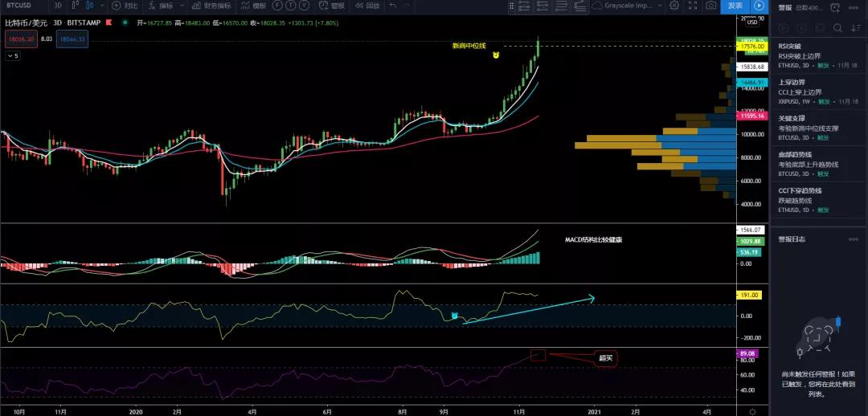Undo the last chart action

tap(392, 6)
